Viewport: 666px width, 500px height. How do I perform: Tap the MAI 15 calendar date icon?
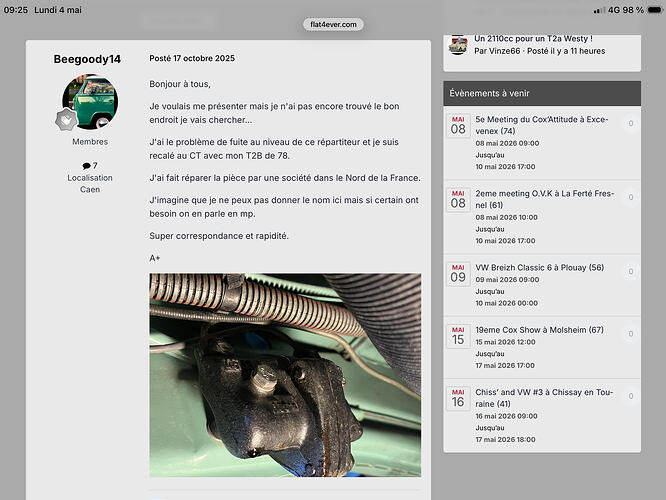[x=458, y=336]
